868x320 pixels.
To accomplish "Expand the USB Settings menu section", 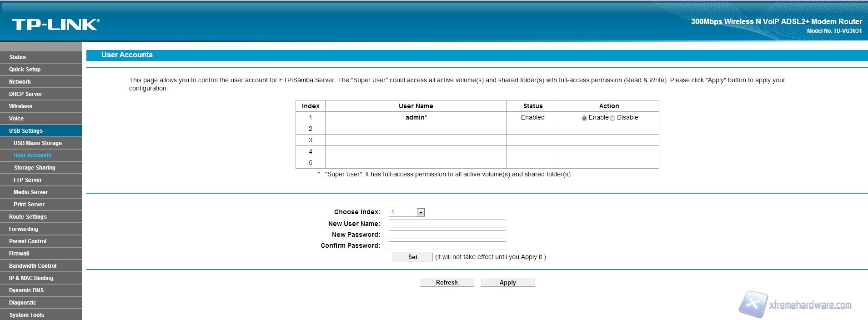I will (x=26, y=131).
